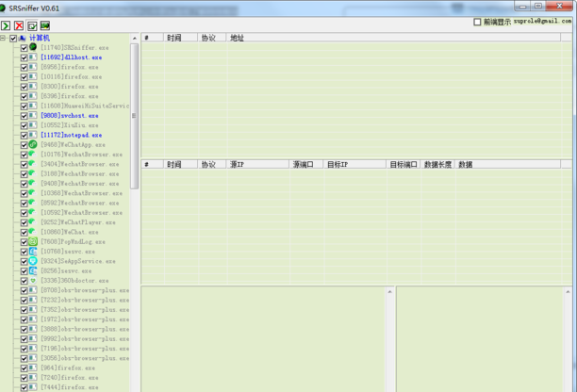Select [9992]obs-browser-plus.exe tree row
Viewport: 577px width, 392px height.
[x=85, y=338]
